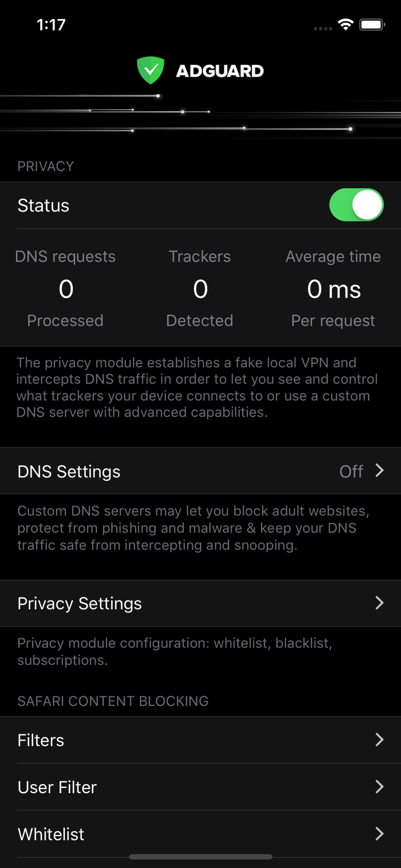Open the Whitelist entry
This screenshot has width=401, height=868.
(x=200, y=834)
